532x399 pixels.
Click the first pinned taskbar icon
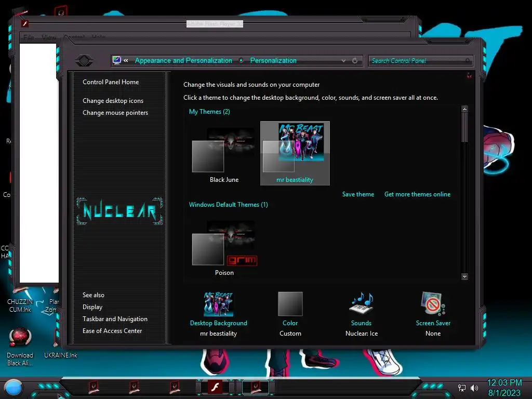pos(94,387)
